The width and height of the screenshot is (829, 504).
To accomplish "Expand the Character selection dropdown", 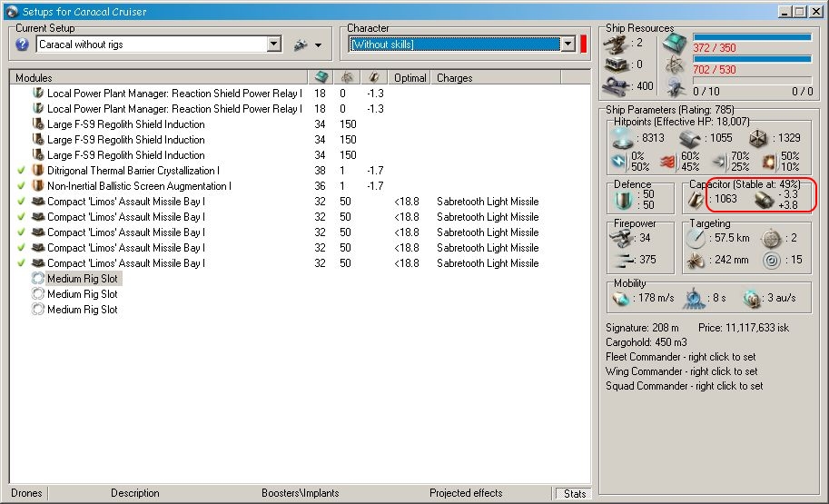I will tap(568, 44).
